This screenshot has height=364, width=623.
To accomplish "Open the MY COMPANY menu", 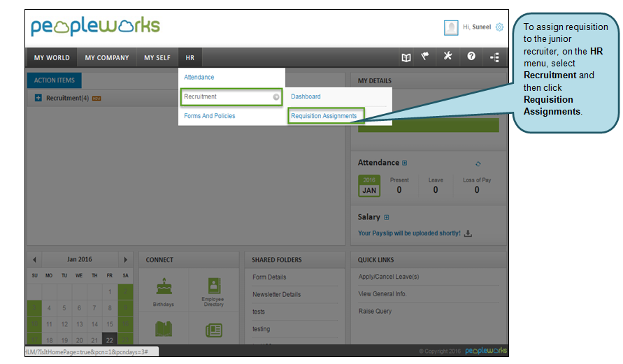I will click(x=107, y=57).
